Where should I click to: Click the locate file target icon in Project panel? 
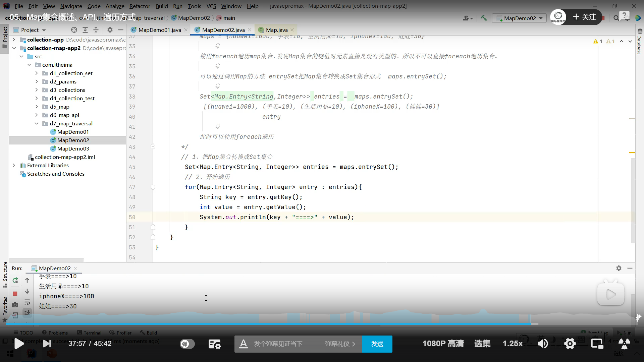pos(74,30)
